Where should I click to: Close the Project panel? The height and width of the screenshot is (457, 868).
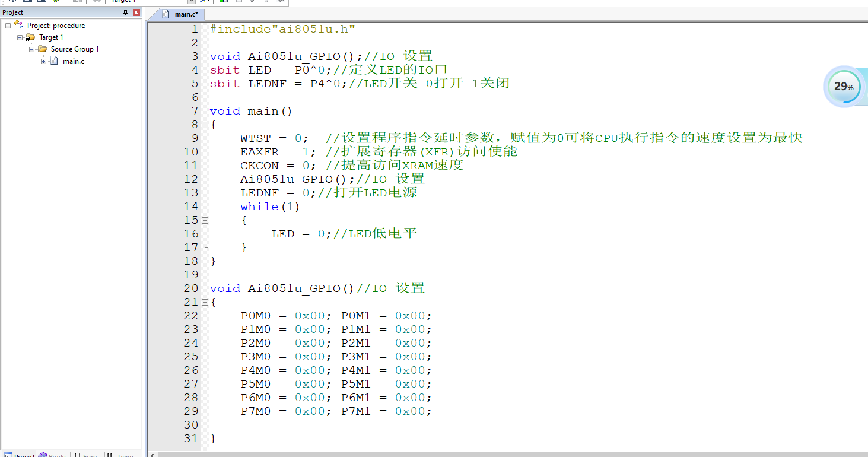click(x=136, y=12)
